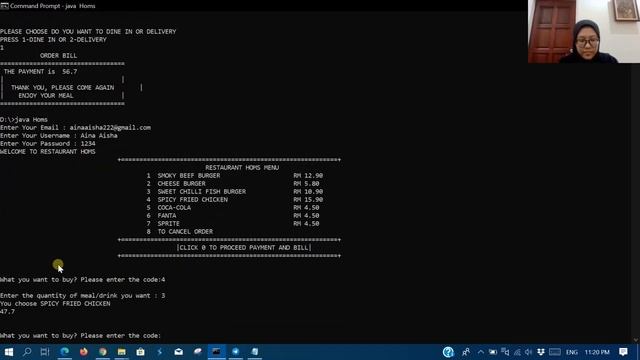
Task: Open the taskbar document icon after Command Prompt
Action: 255,352
